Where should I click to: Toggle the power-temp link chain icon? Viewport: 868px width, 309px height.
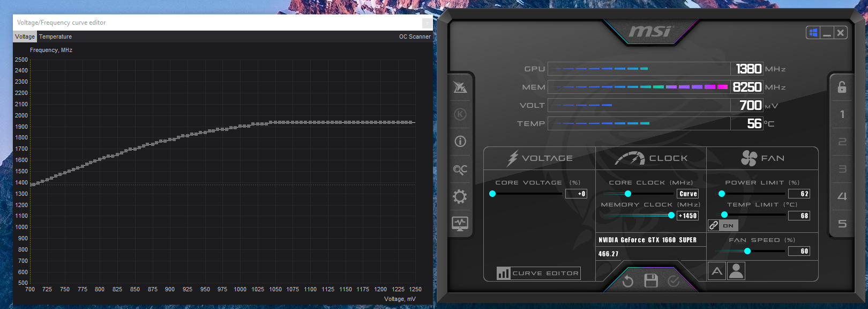pyautogui.click(x=714, y=225)
